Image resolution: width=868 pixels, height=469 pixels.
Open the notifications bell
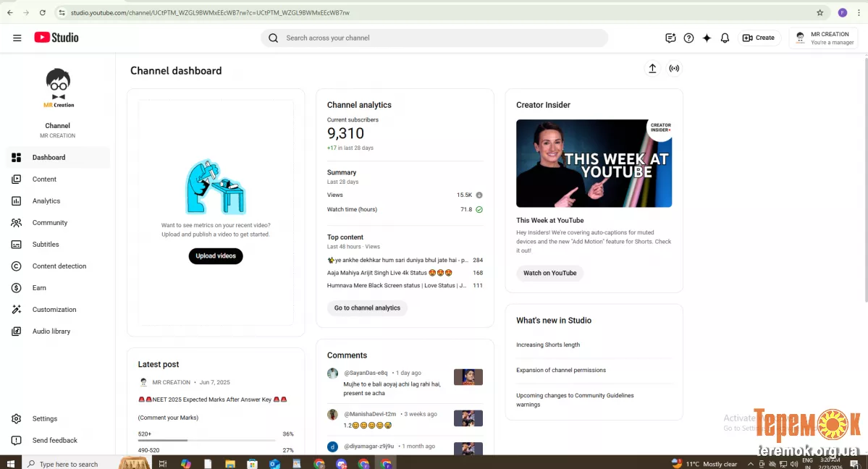click(725, 38)
